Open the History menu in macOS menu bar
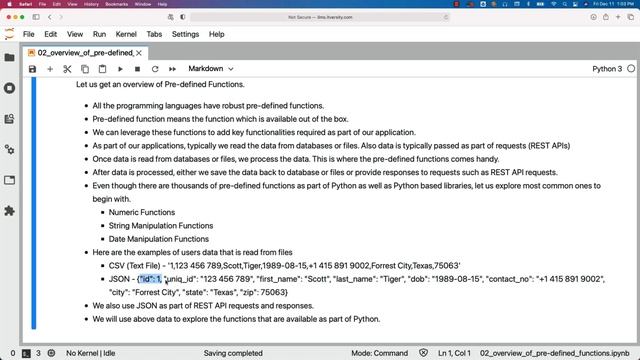The width and height of the screenshot is (640, 360). 91,4
